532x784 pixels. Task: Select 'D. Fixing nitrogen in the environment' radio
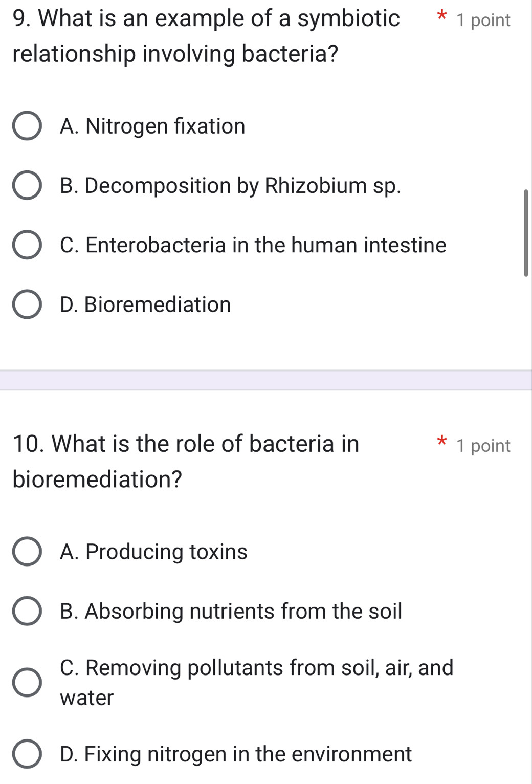pos(27,754)
